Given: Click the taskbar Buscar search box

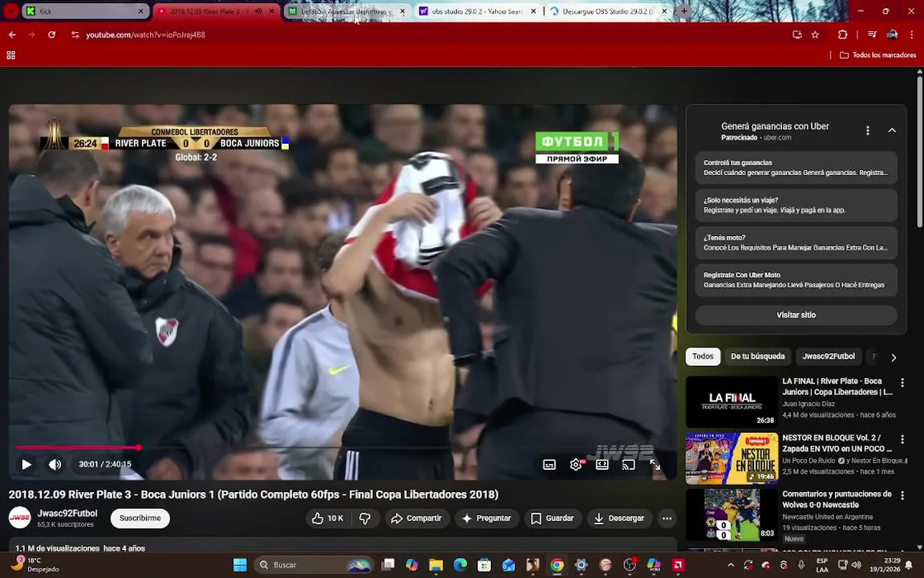Looking at the screenshot, I should pyautogui.click(x=314, y=565).
